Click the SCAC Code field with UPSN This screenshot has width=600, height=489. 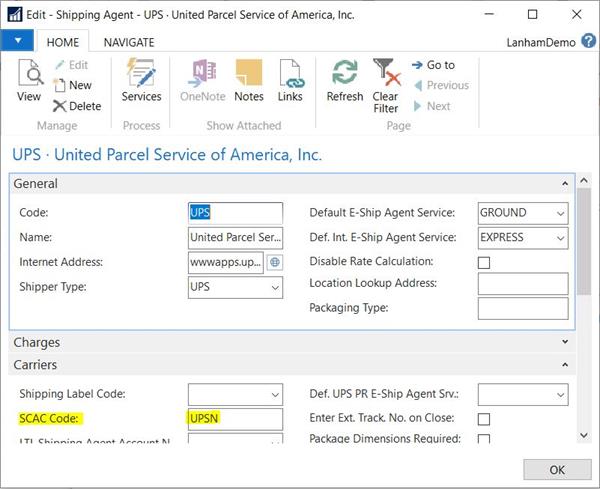pyautogui.click(x=235, y=419)
